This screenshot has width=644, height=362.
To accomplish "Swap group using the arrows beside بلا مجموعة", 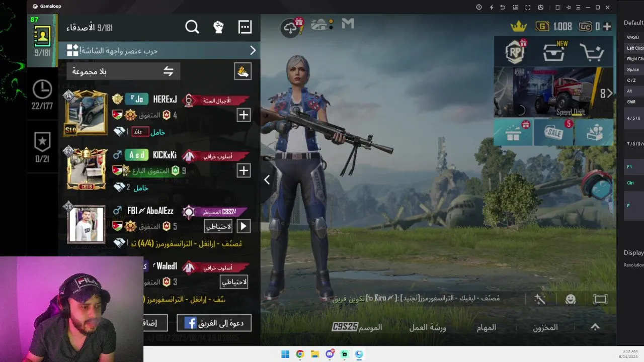I will 169,71.
